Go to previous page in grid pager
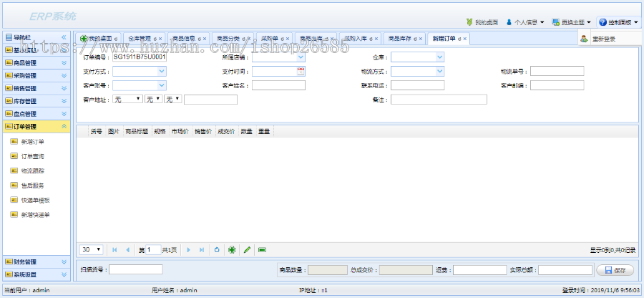This screenshot has height=298, width=644. point(128,250)
